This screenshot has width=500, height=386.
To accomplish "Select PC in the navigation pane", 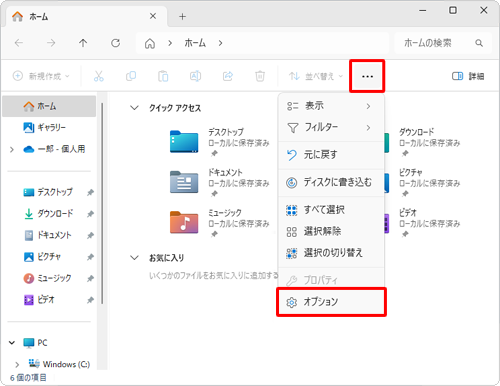I will [x=35, y=342].
